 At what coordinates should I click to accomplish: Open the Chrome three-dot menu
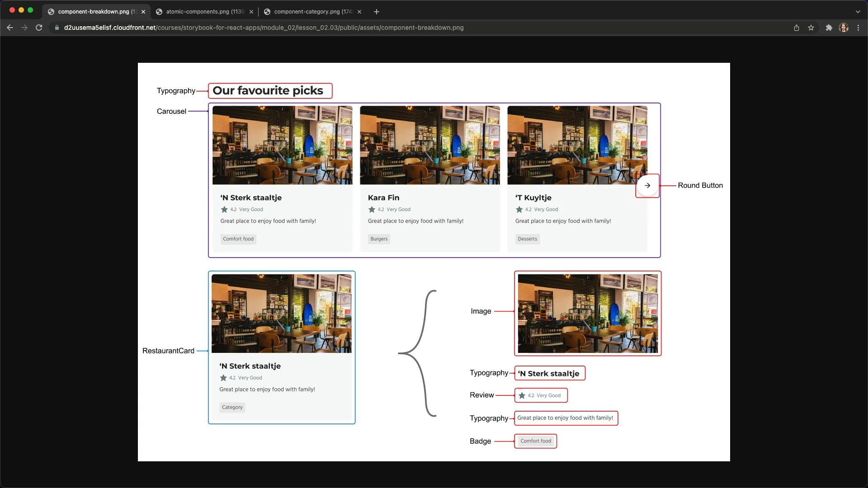858,28
